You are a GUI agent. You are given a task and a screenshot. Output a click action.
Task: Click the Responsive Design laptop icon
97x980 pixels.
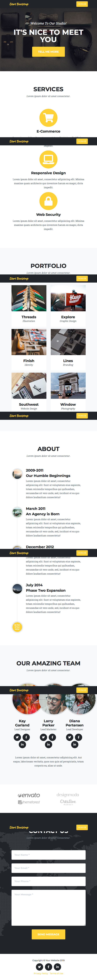49,159
